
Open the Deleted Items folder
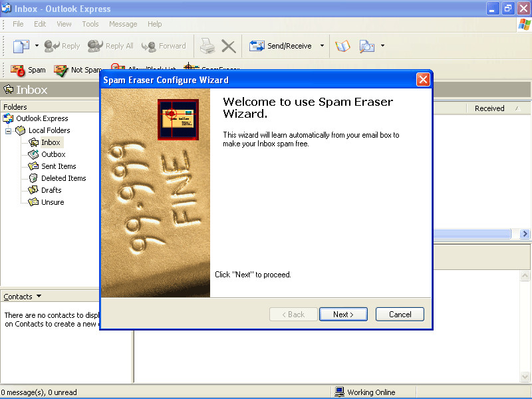pyautogui.click(x=64, y=178)
